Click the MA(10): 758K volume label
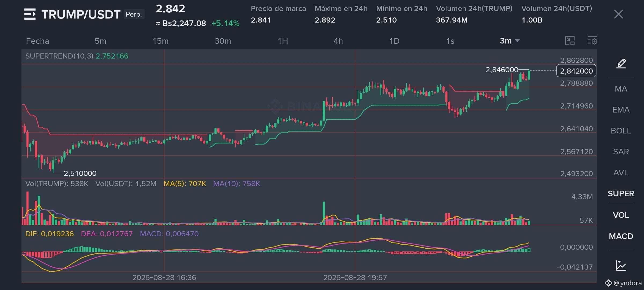This screenshot has height=290, width=644. (236, 184)
